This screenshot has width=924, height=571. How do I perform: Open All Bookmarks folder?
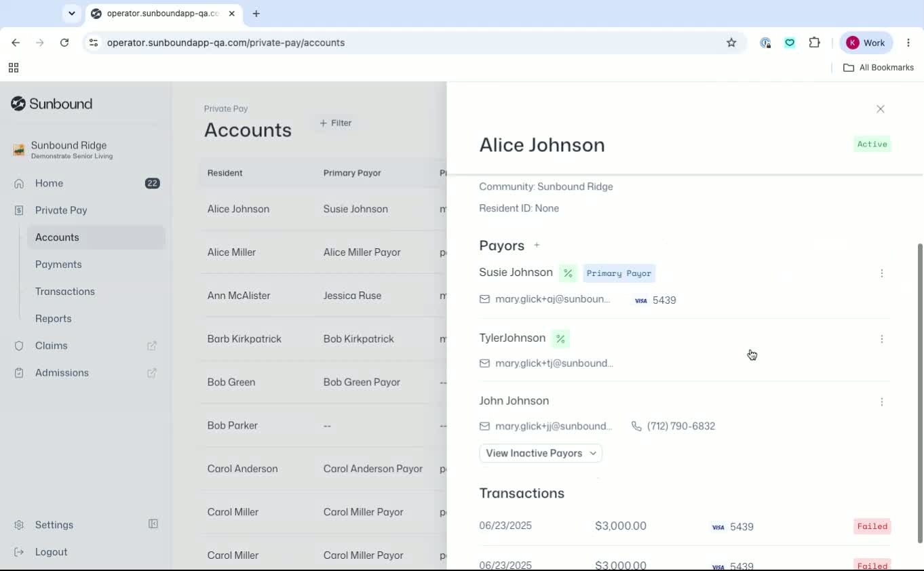point(879,68)
